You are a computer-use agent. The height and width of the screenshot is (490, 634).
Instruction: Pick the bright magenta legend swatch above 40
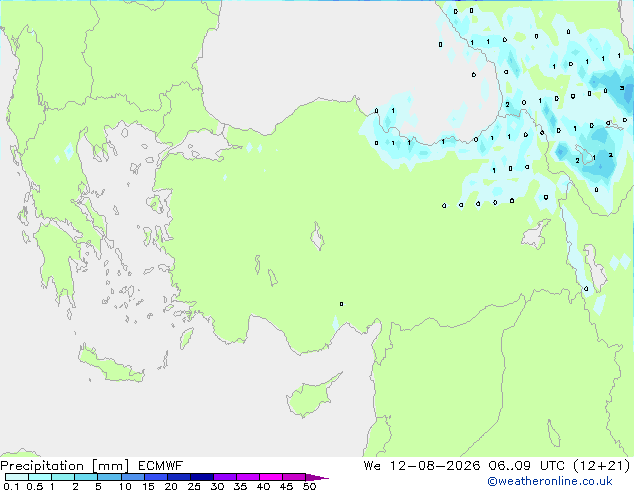(x=271, y=477)
